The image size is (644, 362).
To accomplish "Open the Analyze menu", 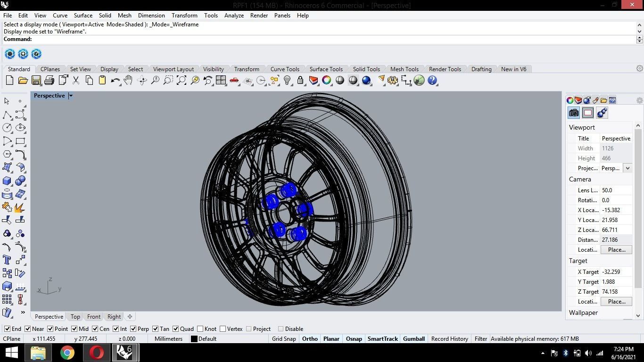I will pos(234,16).
